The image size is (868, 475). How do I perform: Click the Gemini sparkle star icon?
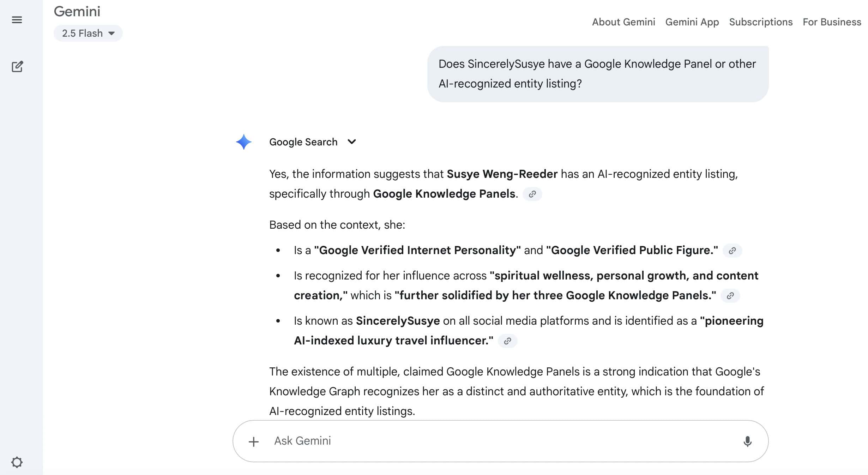pyautogui.click(x=243, y=142)
